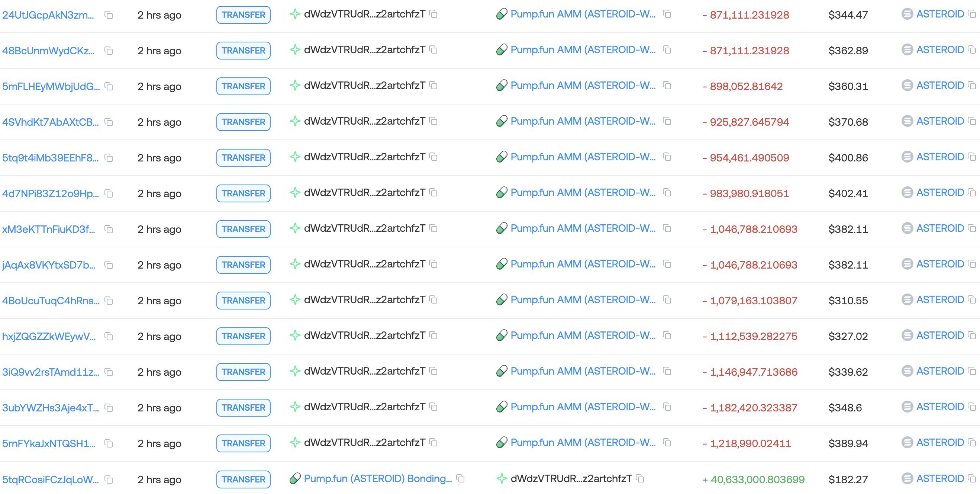Copy signature 4d7NPi83Z12o9Hp...
The width and height of the screenshot is (980, 494).
click(x=109, y=194)
